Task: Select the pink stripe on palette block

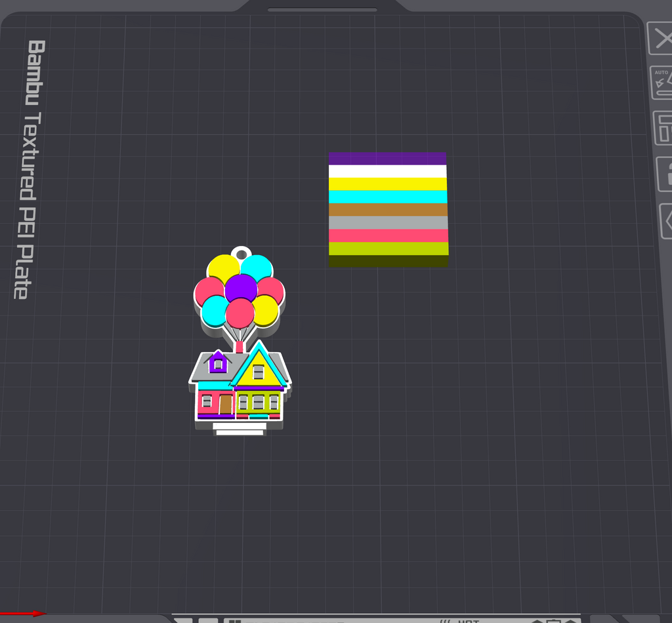Action: pos(388,235)
